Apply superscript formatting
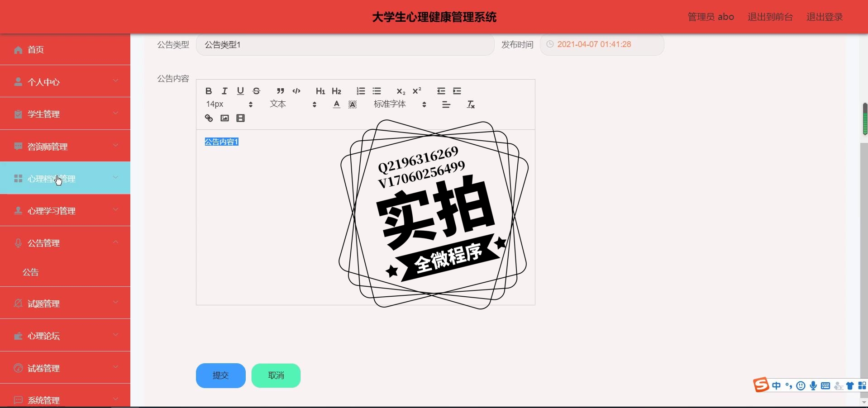This screenshot has height=408, width=868. click(x=417, y=91)
